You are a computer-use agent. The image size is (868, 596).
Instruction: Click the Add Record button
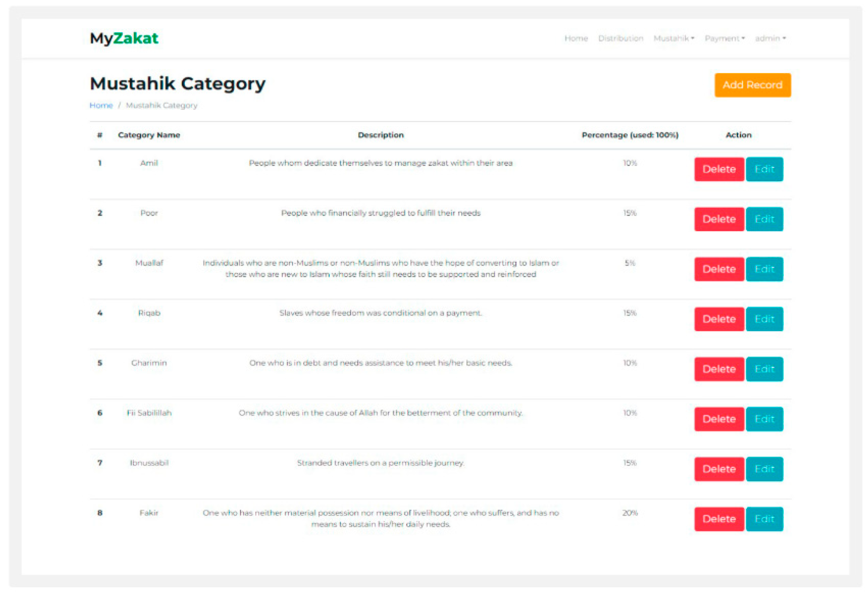pyautogui.click(x=752, y=85)
